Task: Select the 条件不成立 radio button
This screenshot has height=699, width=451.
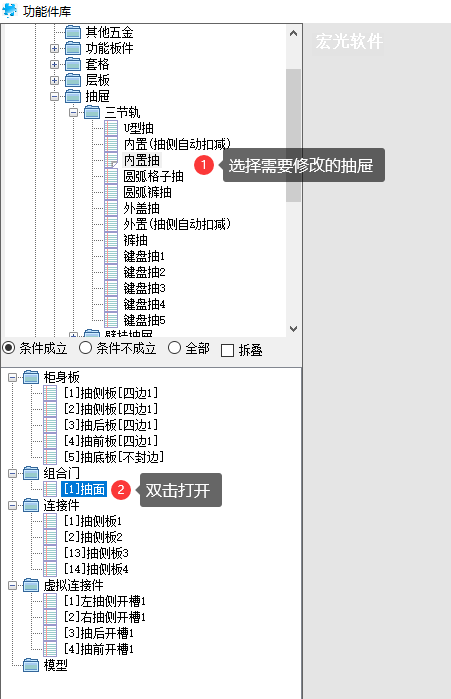Action: tap(85, 348)
